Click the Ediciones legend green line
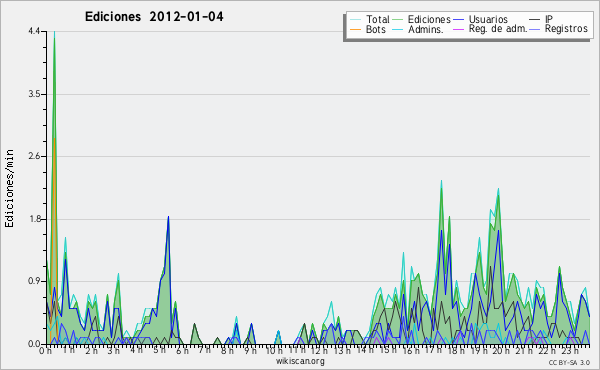The height and width of the screenshot is (370, 600). point(398,20)
